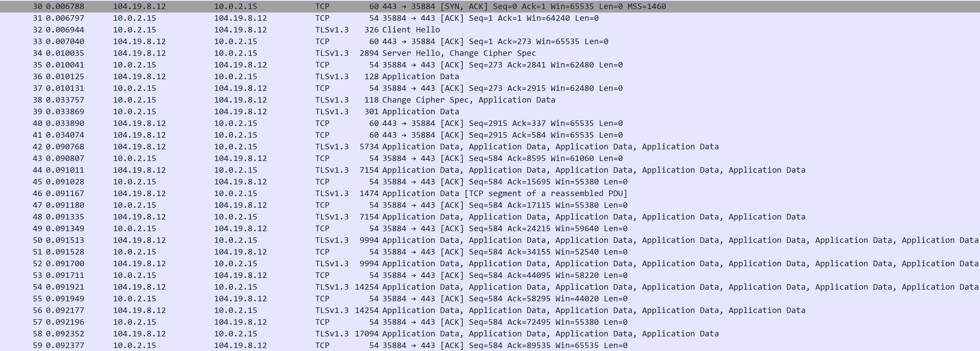Select packet 37 with Ack=2915
The image size is (980, 351).
[x=490, y=88]
